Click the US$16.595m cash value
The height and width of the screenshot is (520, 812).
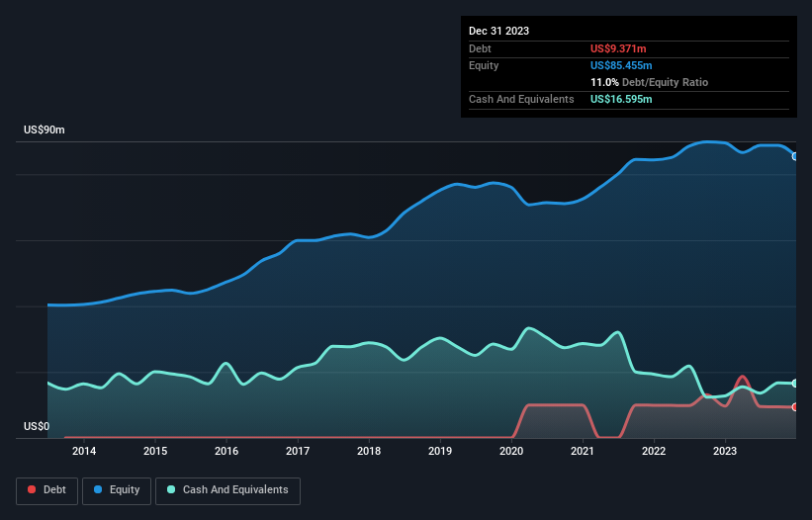click(621, 99)
